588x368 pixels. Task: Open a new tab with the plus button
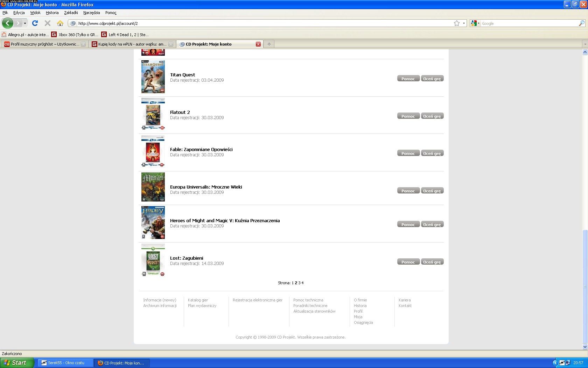pyautogui.click(x=269, y=44)
